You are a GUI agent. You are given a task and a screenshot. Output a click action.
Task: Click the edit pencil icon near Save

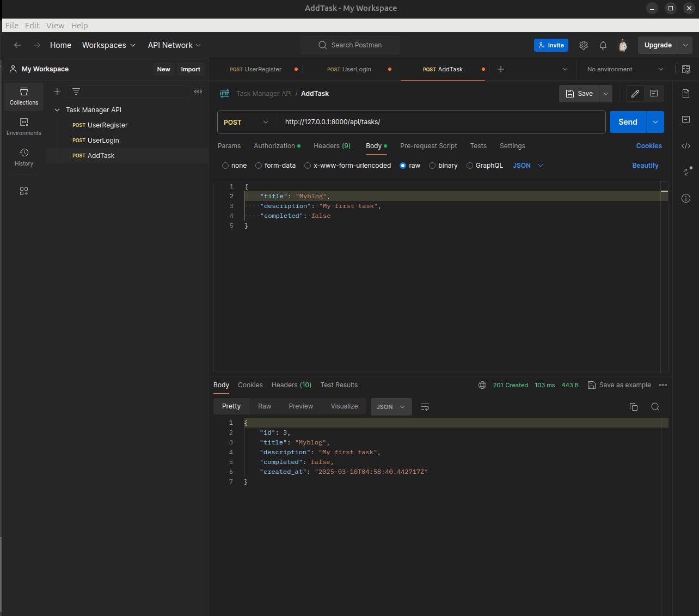(x=635, y=94)
